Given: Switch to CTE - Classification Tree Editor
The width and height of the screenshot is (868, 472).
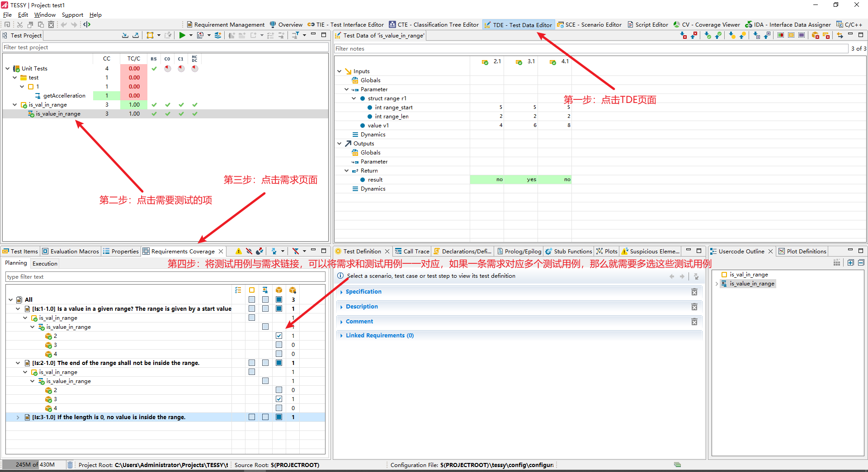Looking at the screenshot, I should point(434,25).
